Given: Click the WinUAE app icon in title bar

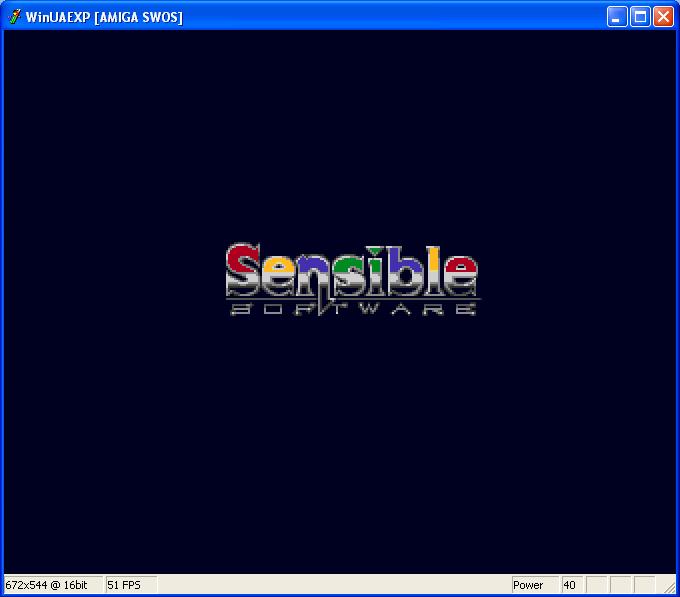Looking at the screenshot, I should tap(15, 17).
